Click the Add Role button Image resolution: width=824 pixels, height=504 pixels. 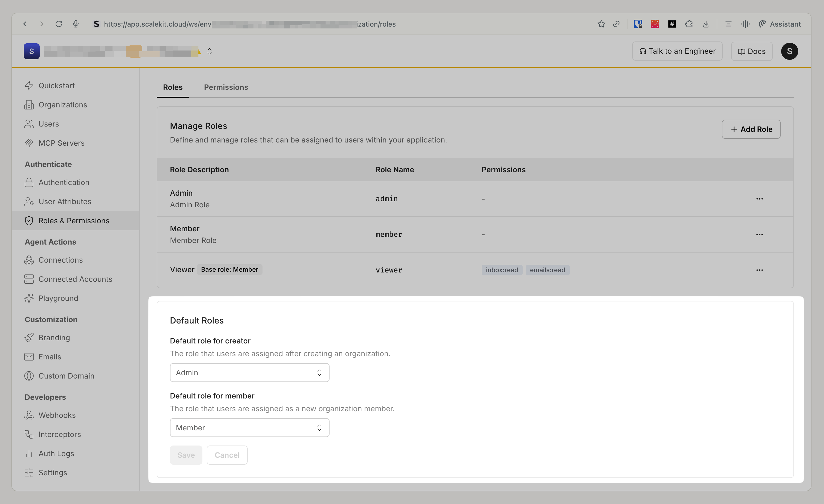tap(751, 129)
